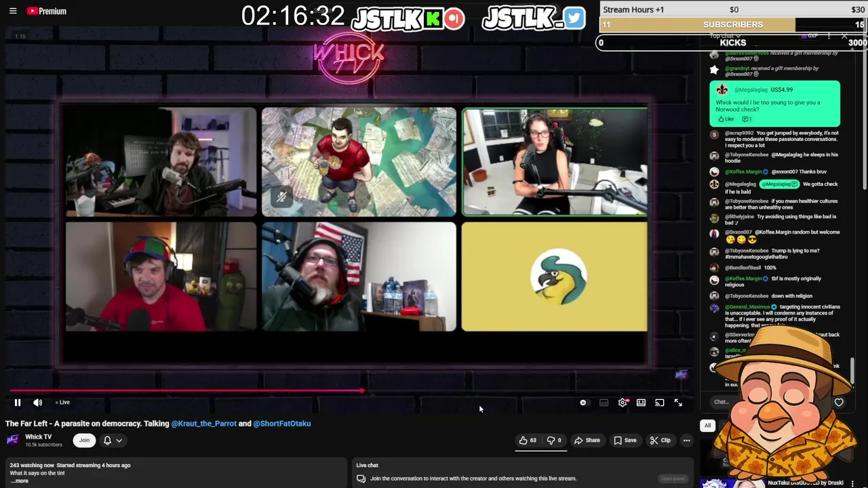Switch to theater mode

point(641,403)
